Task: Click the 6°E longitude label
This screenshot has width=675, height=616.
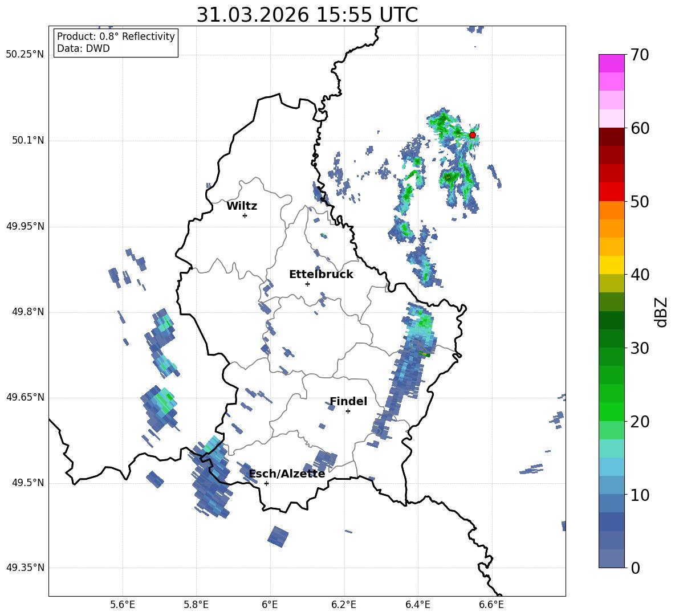Action: [270, 605]
